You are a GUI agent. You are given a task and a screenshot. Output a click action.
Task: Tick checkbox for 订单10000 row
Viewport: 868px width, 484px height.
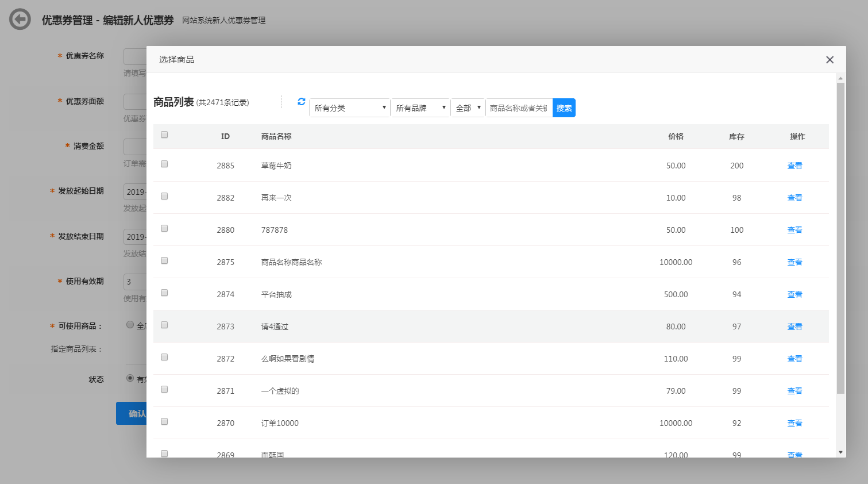(164, 422)
